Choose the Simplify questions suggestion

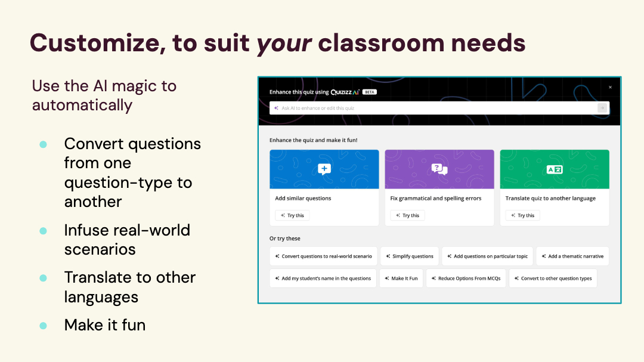click(x=409, y=256)
